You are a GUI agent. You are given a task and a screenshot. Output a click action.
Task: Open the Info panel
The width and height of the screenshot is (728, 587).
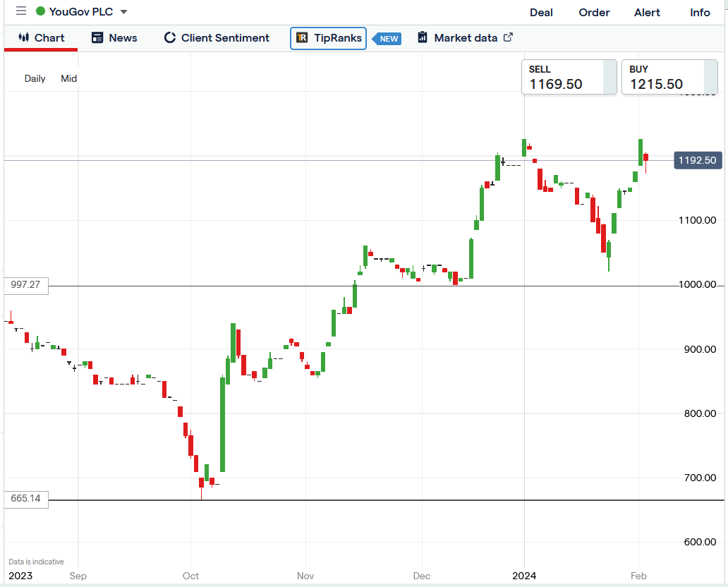pyautogui.click(x=700, y=13)
